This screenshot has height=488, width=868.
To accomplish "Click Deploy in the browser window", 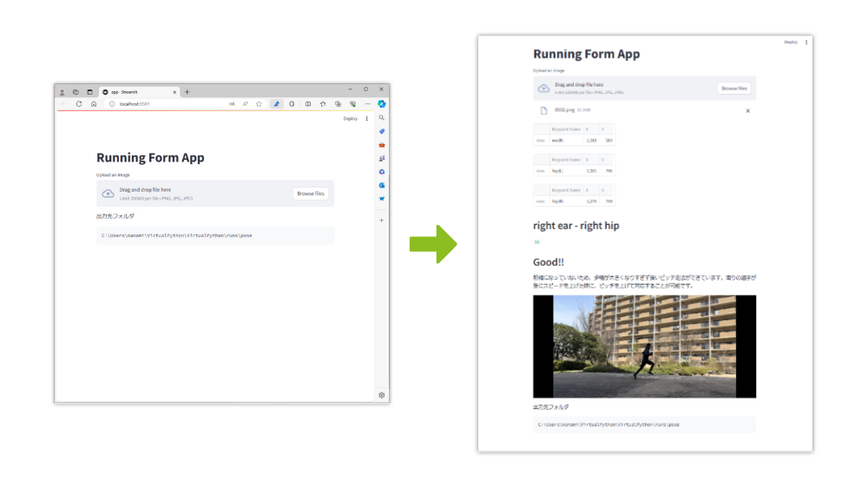I will click(x=350, y=119).
